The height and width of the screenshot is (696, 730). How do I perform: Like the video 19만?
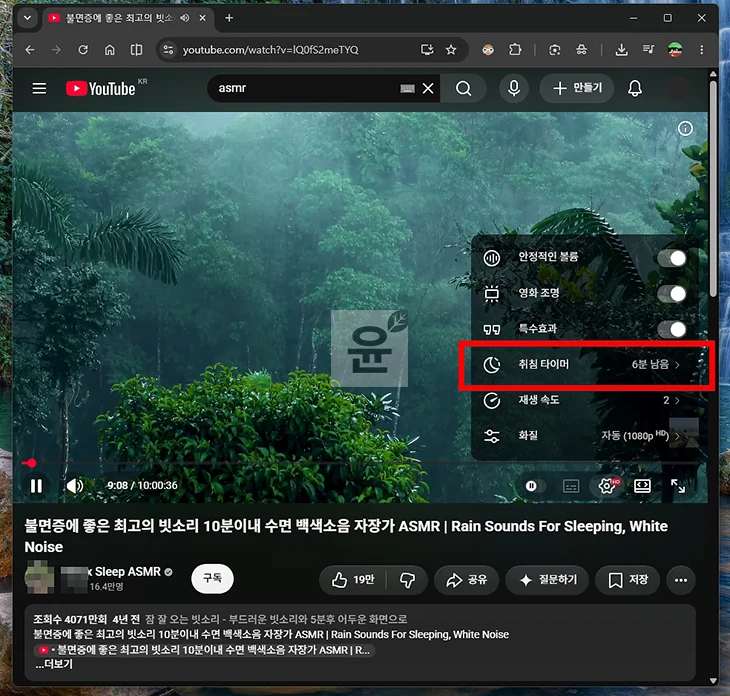point(353,580)
